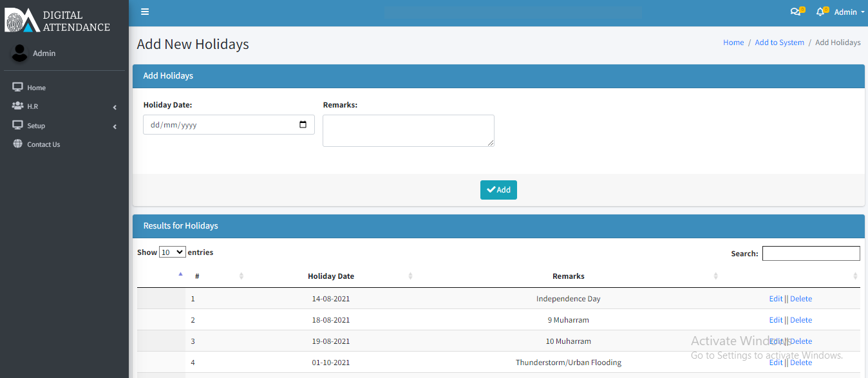Sort table by Holiday Date column
The image size is (868, 378).
pyautogui.click(x=331, y=276)
